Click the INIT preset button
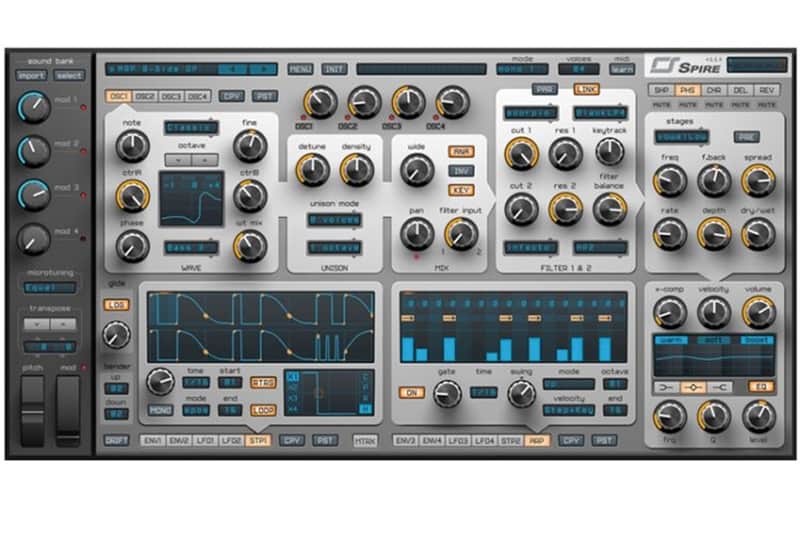 click(334, 69)
